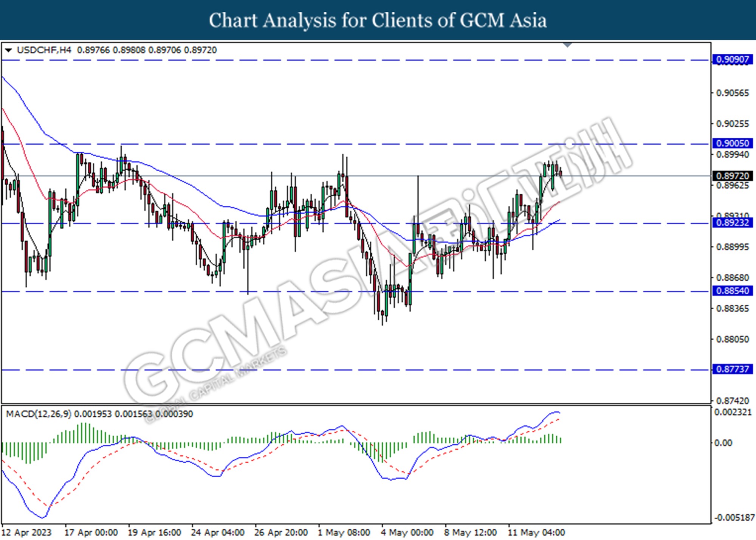The width and height of the screenshot is (756, 540).
Task: Click the MACD zero level label 0.00
Action: click(x=723, y=443)
